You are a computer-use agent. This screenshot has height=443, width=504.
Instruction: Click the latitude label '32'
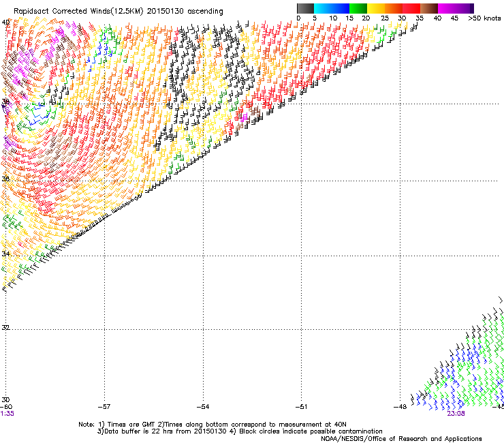point(5,328)
